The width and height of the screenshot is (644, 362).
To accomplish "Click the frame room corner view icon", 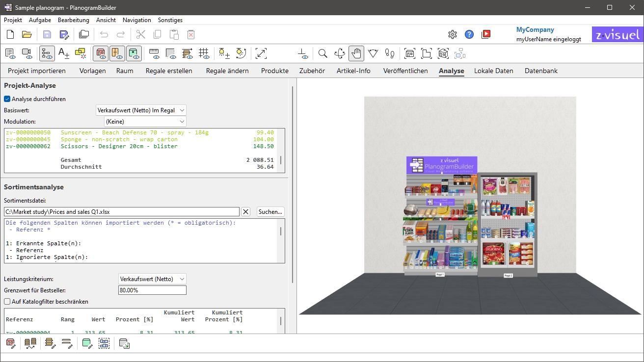I will coord(427,53).
